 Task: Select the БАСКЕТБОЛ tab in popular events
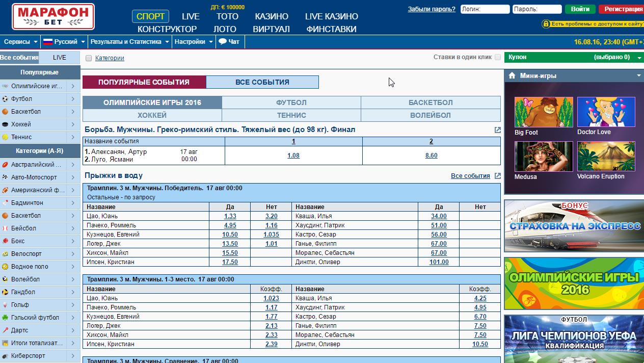[x=431, y=102]
